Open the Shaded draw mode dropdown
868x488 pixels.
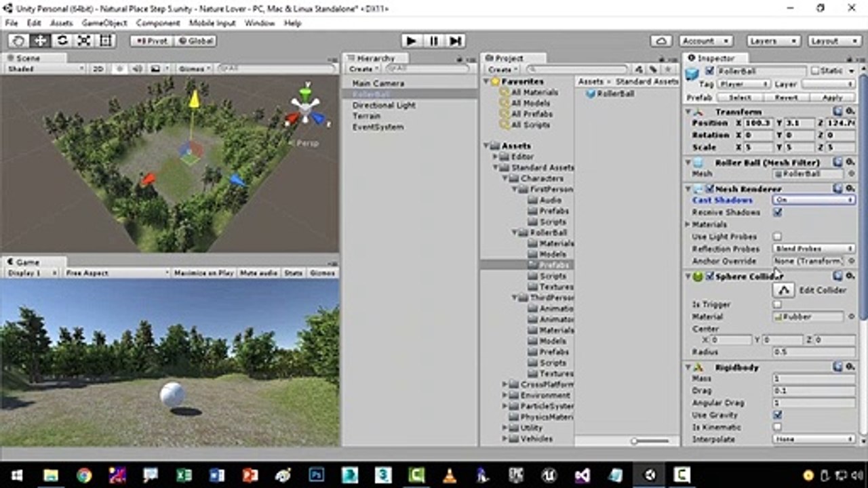pos(45,68)
